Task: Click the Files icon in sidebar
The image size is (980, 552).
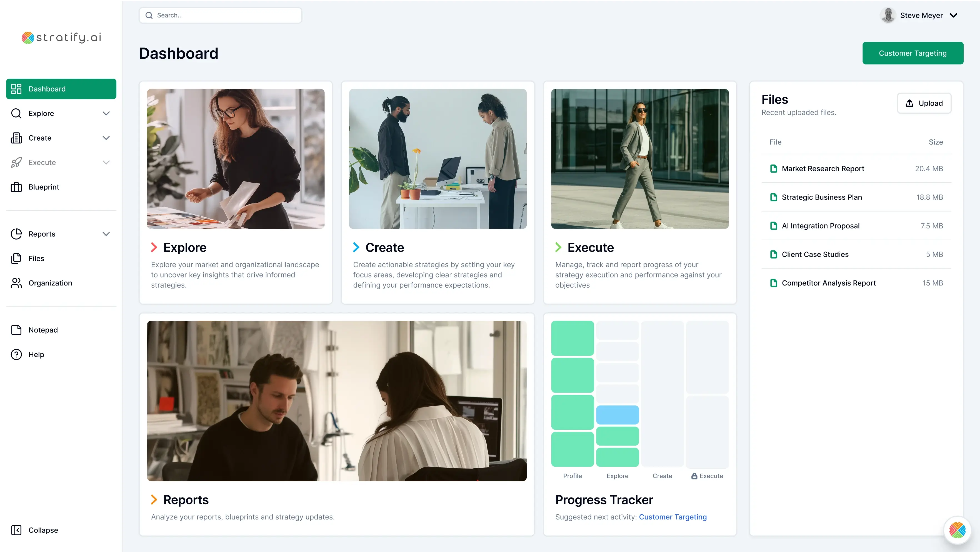Action: pos(16,258)
